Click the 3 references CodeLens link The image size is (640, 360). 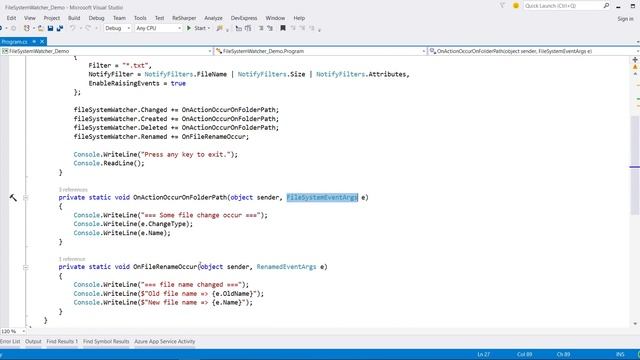pos(73,190)
